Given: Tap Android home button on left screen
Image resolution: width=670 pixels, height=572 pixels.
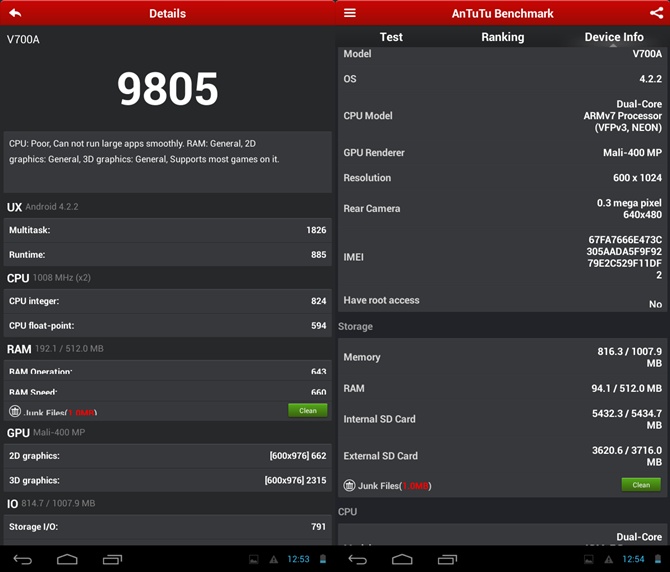Looking at the screenshot, I should coord(67,559).
